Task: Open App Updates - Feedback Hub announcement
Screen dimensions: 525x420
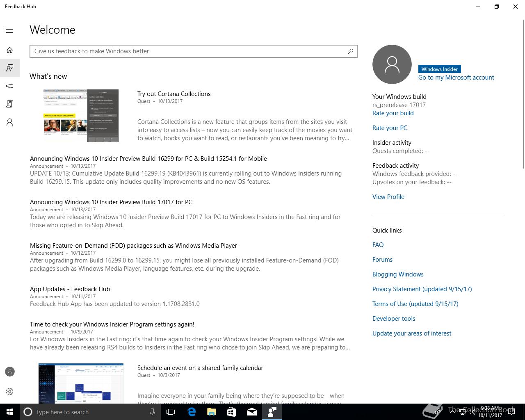Action: (70, 289)
